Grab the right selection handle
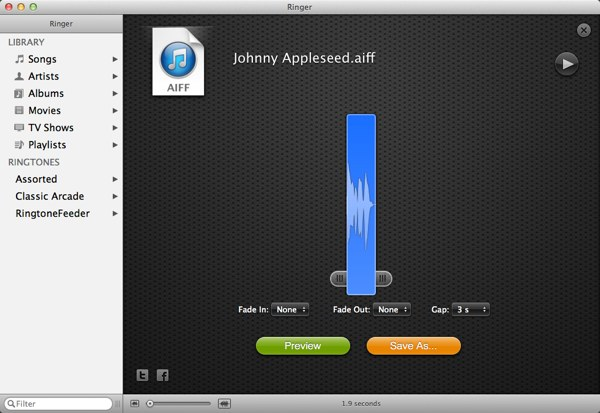 point(383,279)
